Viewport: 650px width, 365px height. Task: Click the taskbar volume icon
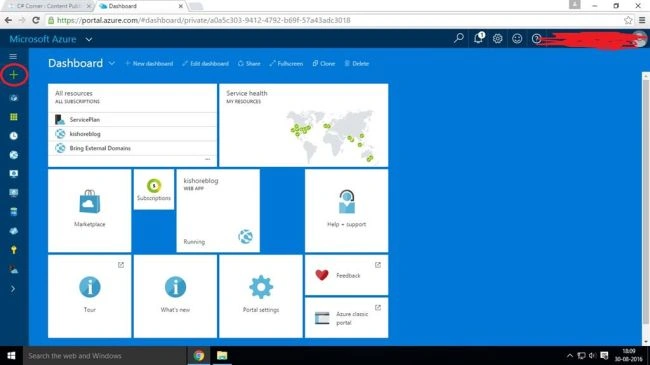(x=592, y=355)
